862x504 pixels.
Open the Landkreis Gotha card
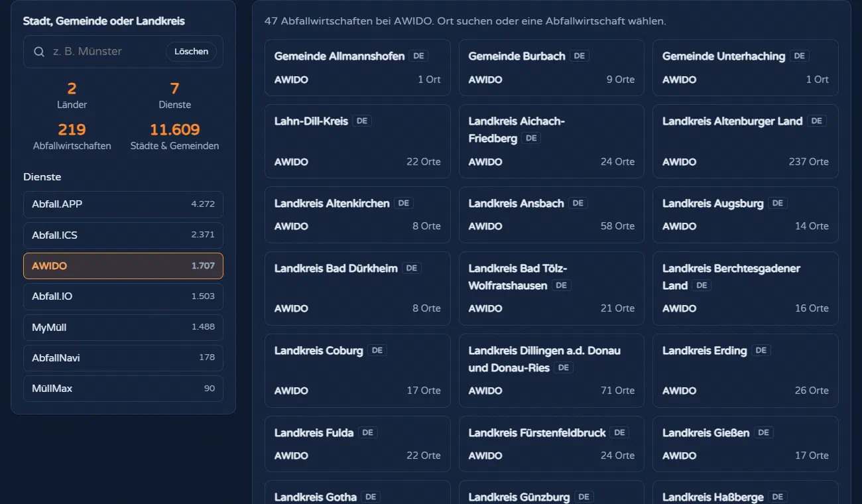(x=357, y=492)
